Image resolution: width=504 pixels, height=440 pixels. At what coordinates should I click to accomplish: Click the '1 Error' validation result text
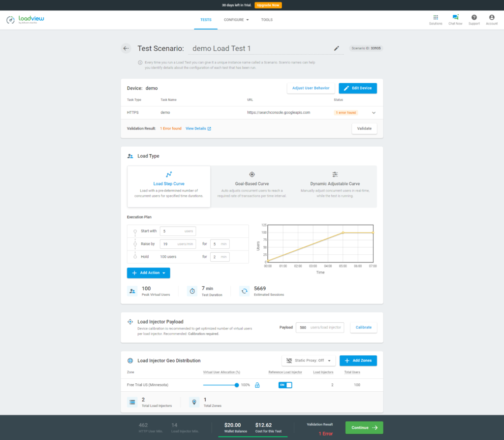326,434
